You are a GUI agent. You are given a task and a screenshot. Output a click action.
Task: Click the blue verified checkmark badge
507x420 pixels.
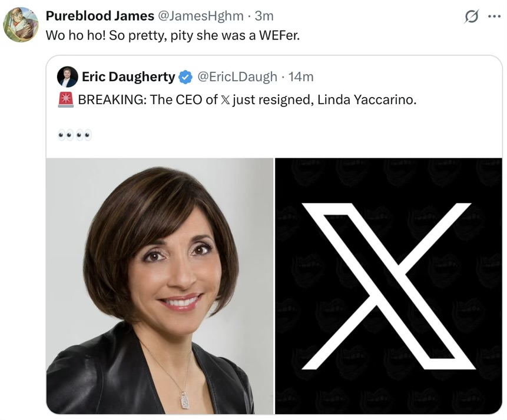(x=185, y=77)
